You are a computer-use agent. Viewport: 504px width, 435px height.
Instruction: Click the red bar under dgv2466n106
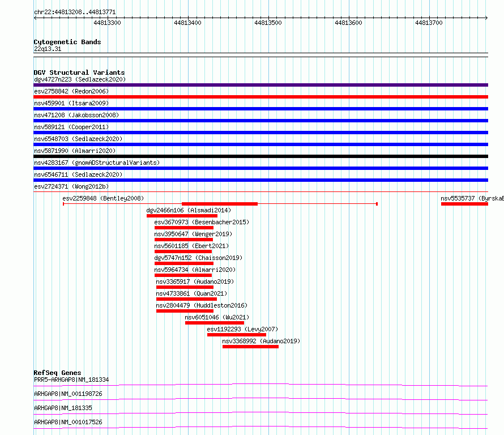[x=182, y=216]
